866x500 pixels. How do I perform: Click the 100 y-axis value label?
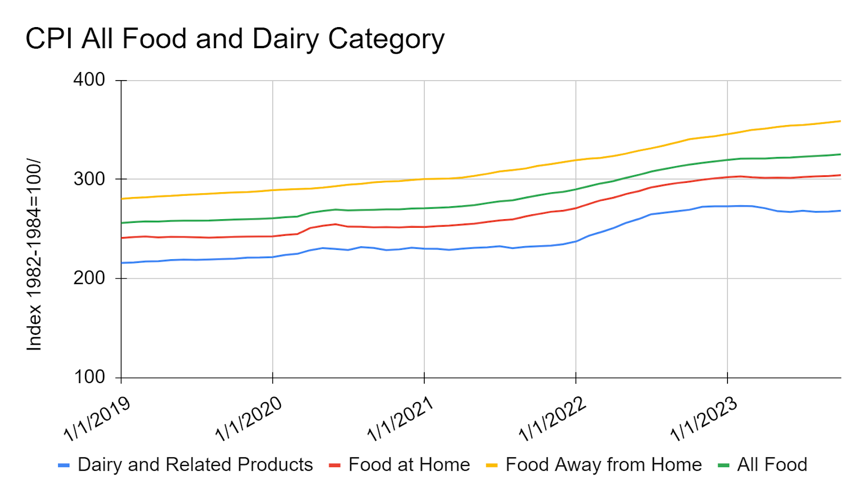[x=89, y=377]
